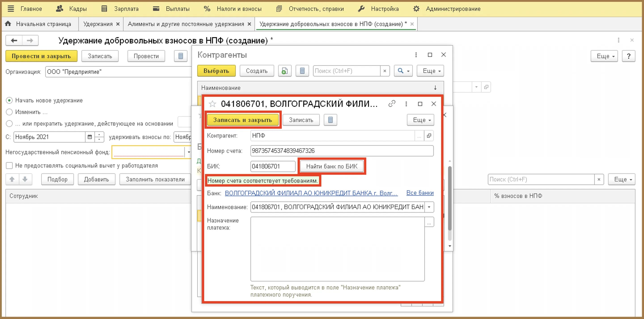Viewport: 644px width, 319px height.
Task: Open Отчетность, справки menu
Action: tap(310, 9)
